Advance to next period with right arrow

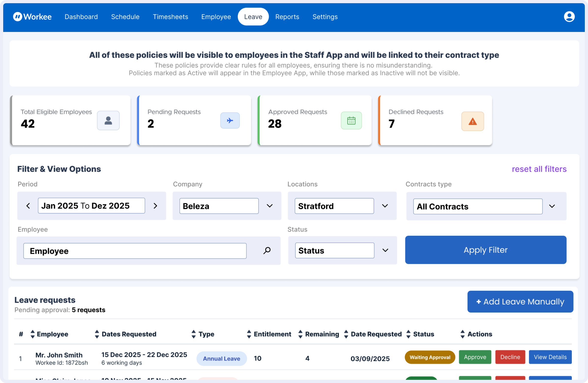(x=155, y=206)
